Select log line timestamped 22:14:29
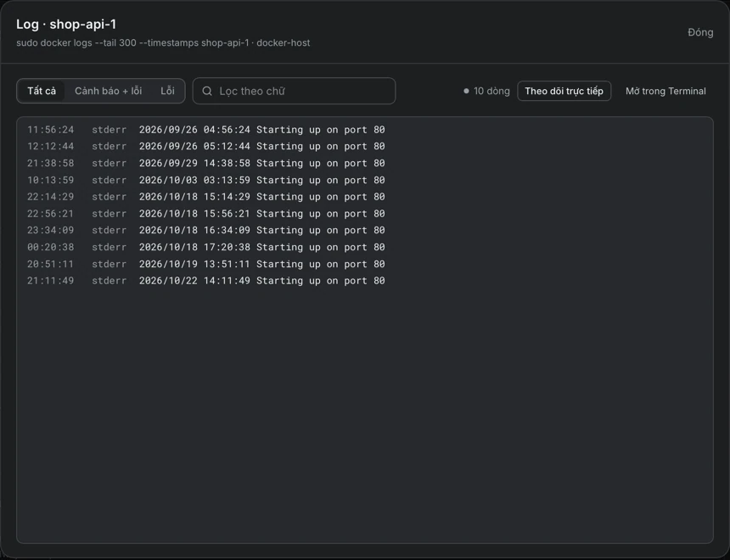The height and width of the screenshot is (560, 730). click(364, 197)
